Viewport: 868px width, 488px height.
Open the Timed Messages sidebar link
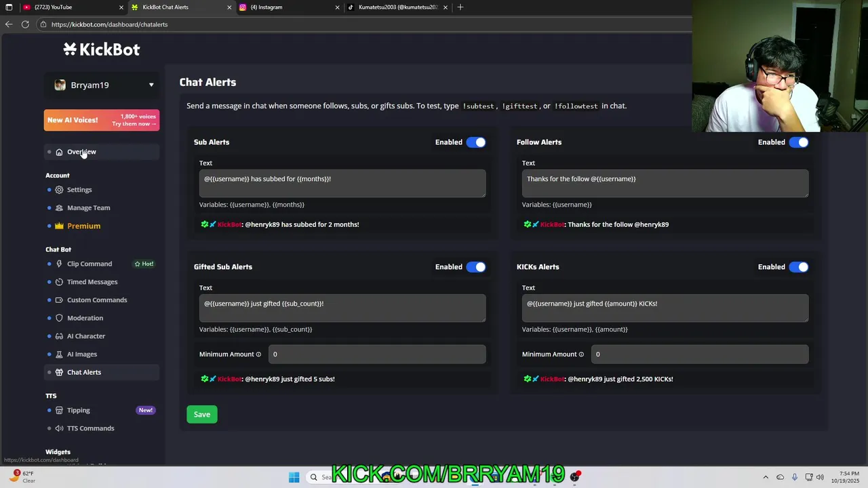pos(92,282)
